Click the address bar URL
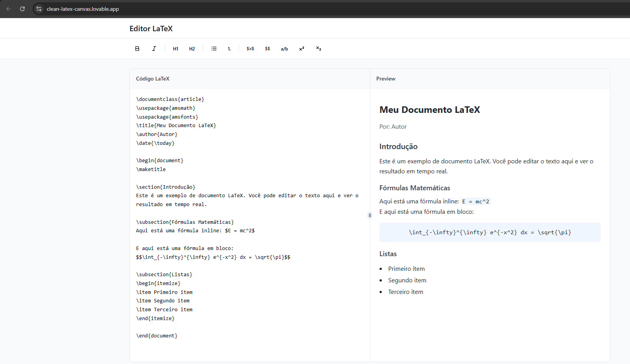Viewport: 630px width, 364px height. point(83,9)
